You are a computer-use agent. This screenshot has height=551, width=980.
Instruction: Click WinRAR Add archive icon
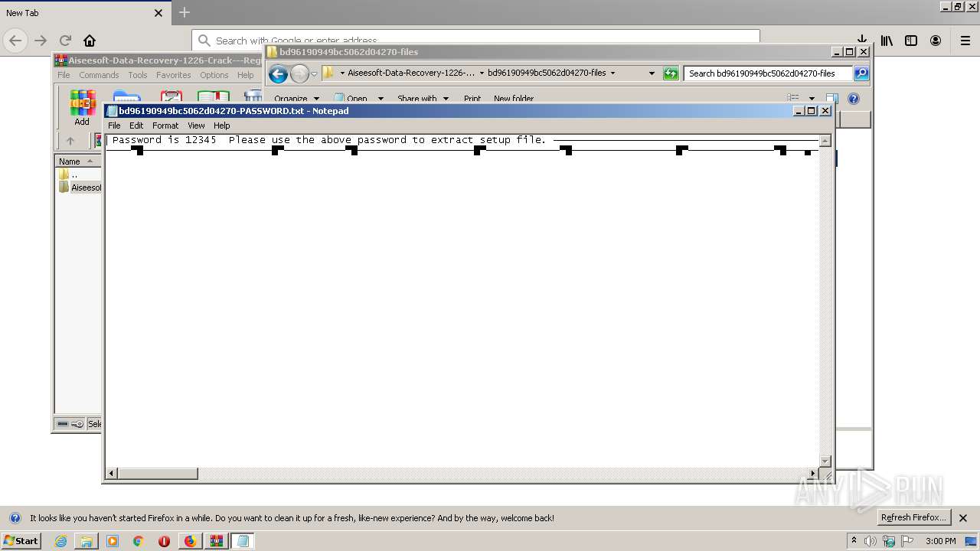pos(82,108)
